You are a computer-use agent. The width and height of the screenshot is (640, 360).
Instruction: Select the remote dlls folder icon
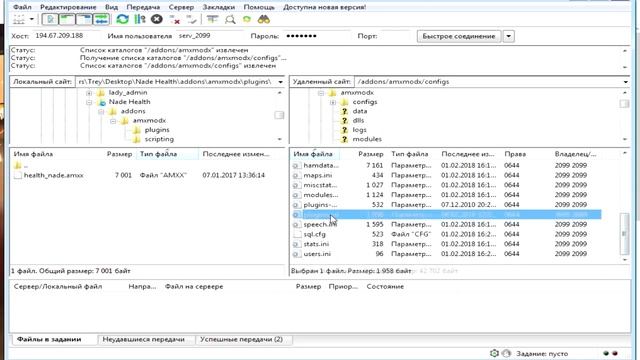(x=344, y=120)
